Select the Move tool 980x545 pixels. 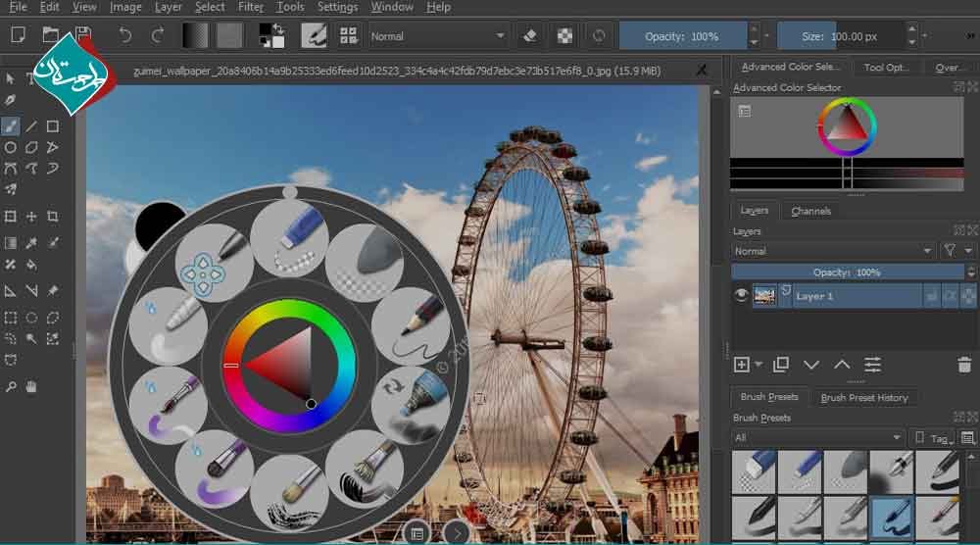[31, 217]
